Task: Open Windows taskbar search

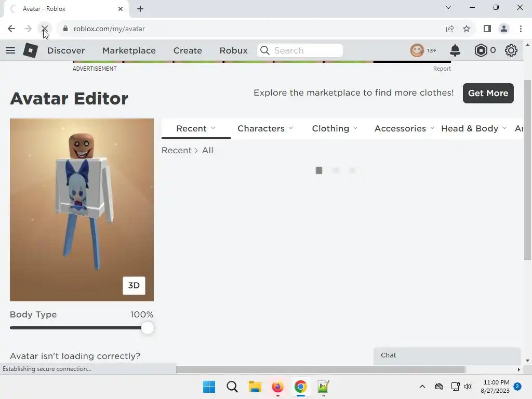Action: tap(232, 387)
